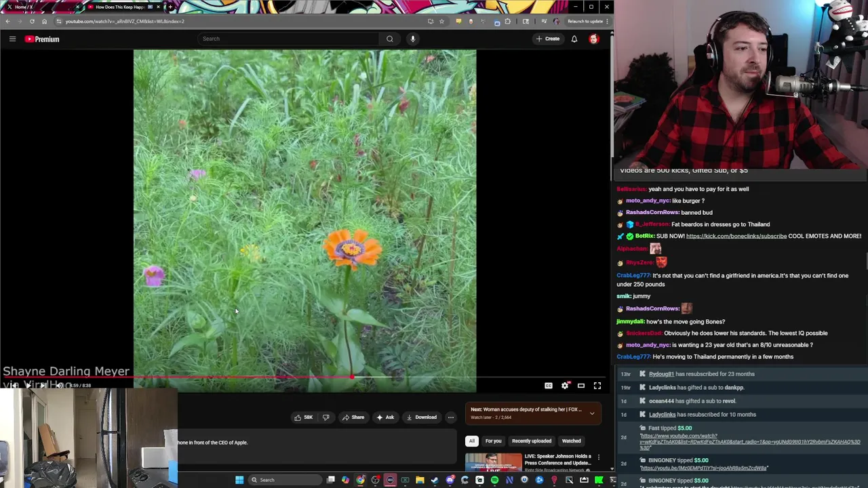Open YouTube notifications bell
This screenshot has height=488, width=868.
click(574, 39)
